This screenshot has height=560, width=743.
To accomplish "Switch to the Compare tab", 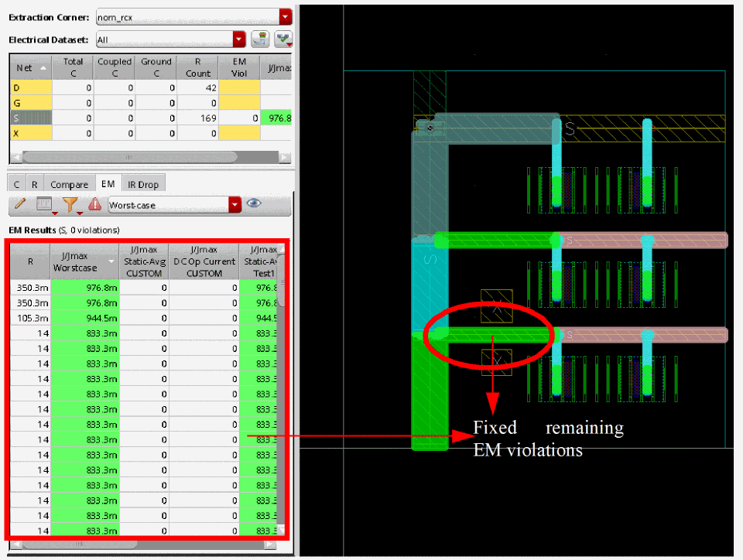I will pos(69,184).
